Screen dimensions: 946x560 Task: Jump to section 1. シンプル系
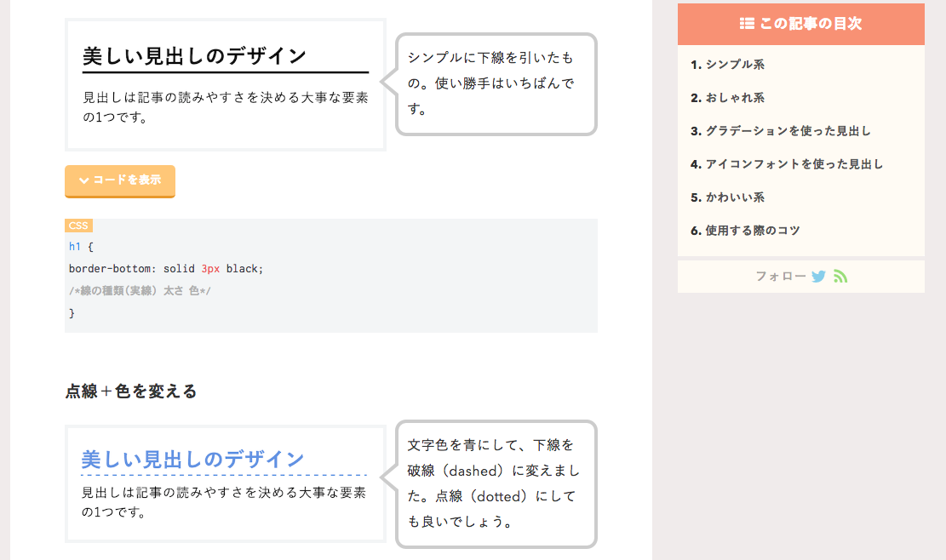tap(722, 65)
